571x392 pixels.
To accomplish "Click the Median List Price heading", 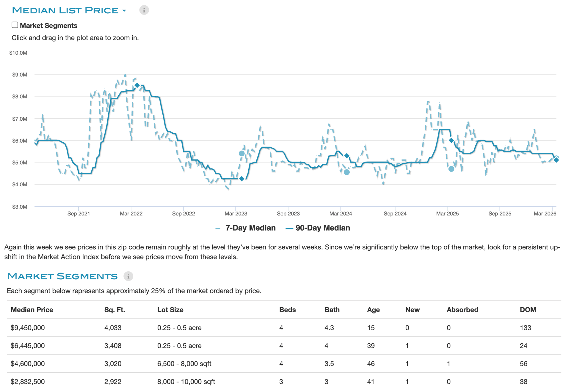I will tap(65, 10).
